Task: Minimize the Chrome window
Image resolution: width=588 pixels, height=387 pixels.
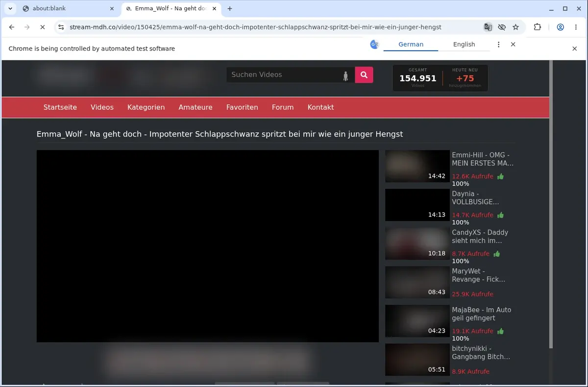Action: tap(552, 8)
